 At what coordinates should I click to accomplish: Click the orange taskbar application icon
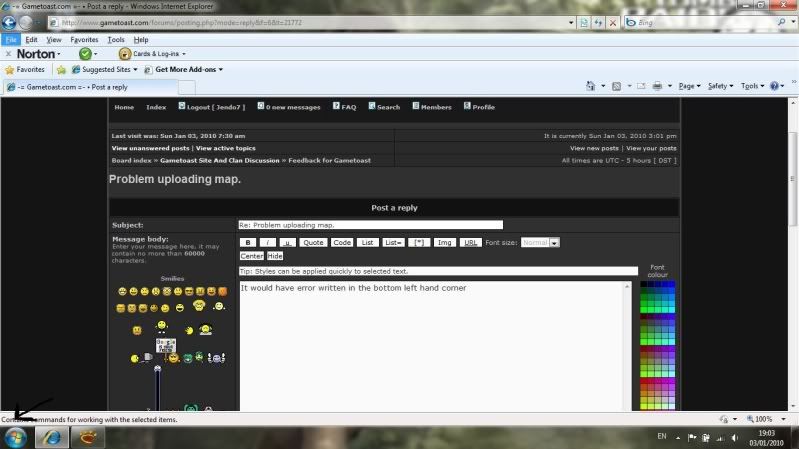point(88,438)
